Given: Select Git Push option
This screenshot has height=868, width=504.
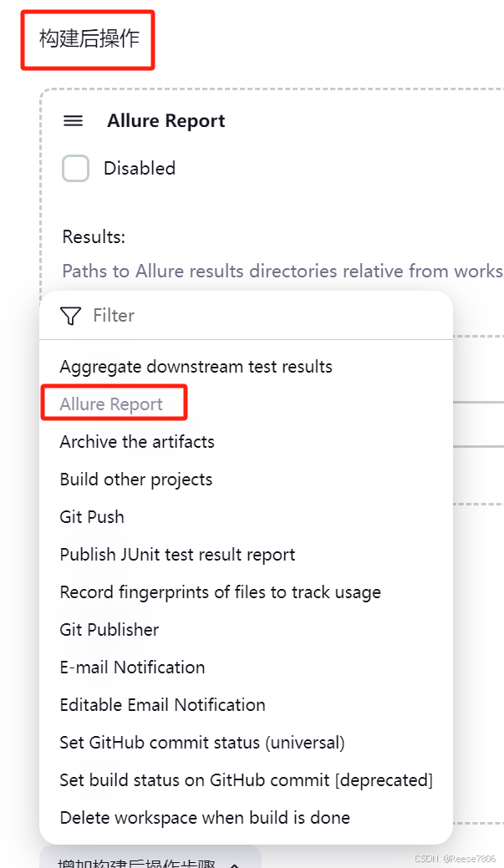Looking at the screenshot, I should 92,517.
